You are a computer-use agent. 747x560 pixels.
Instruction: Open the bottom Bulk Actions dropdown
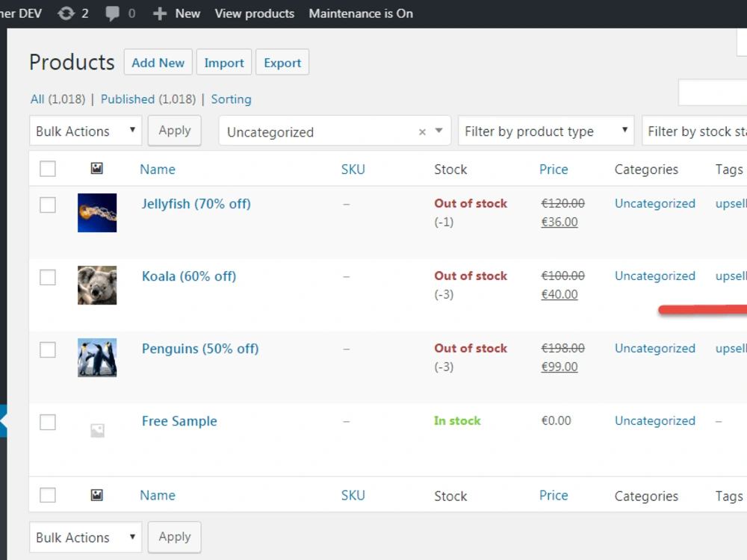(86, 537)
